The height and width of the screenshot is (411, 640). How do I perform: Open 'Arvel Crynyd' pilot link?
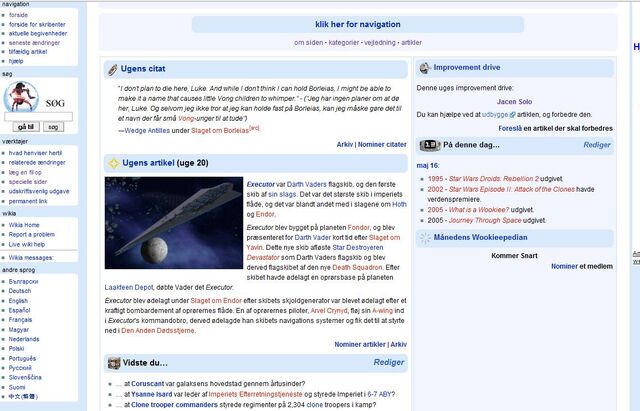tap(329, 311)
